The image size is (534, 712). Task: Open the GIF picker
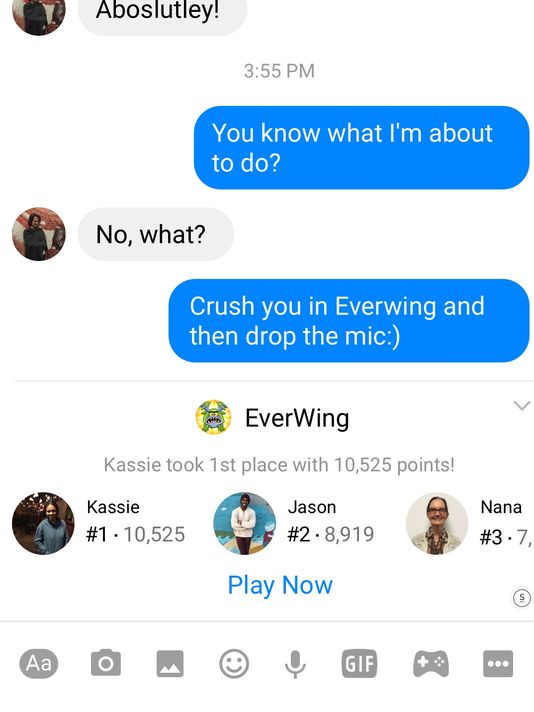pos(359,664)
